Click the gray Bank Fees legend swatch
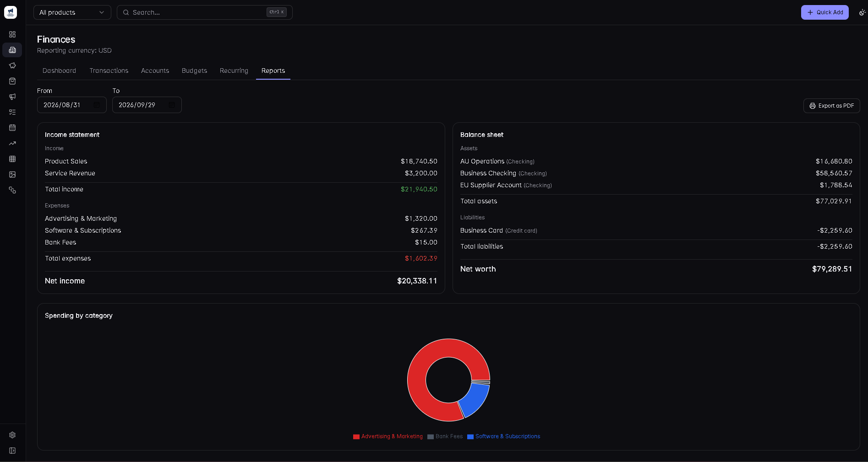 431,437
